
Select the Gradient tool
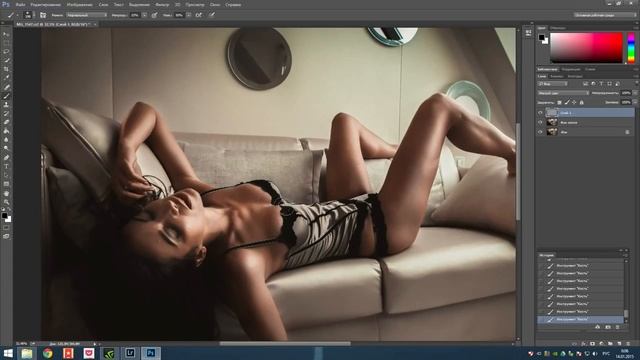(x=6, y=131)
